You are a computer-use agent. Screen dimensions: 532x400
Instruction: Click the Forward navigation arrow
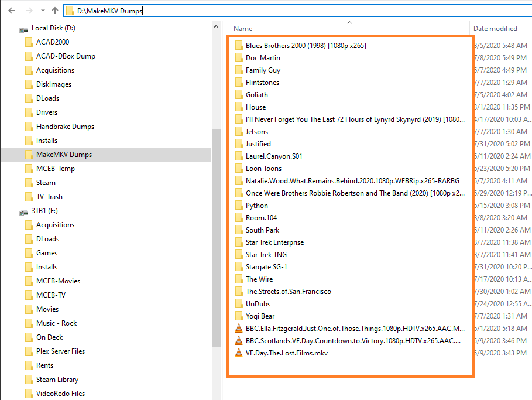click(29, 11)
